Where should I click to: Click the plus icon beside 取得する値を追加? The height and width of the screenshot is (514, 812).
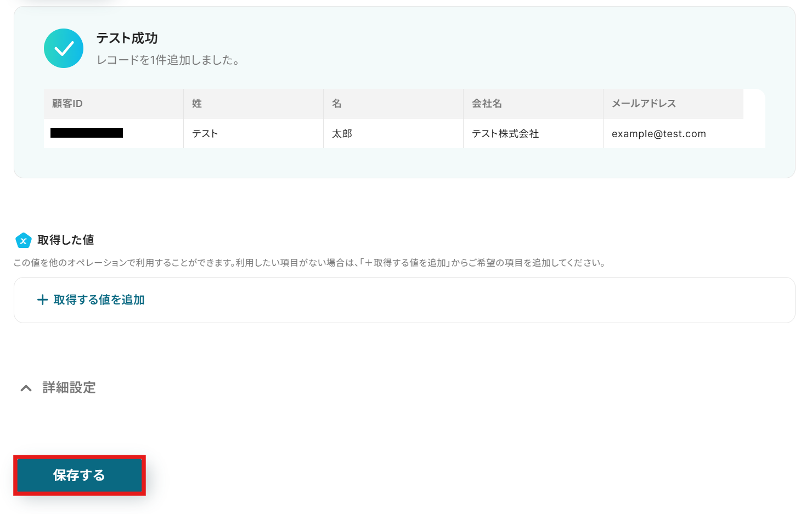[42, 300]
